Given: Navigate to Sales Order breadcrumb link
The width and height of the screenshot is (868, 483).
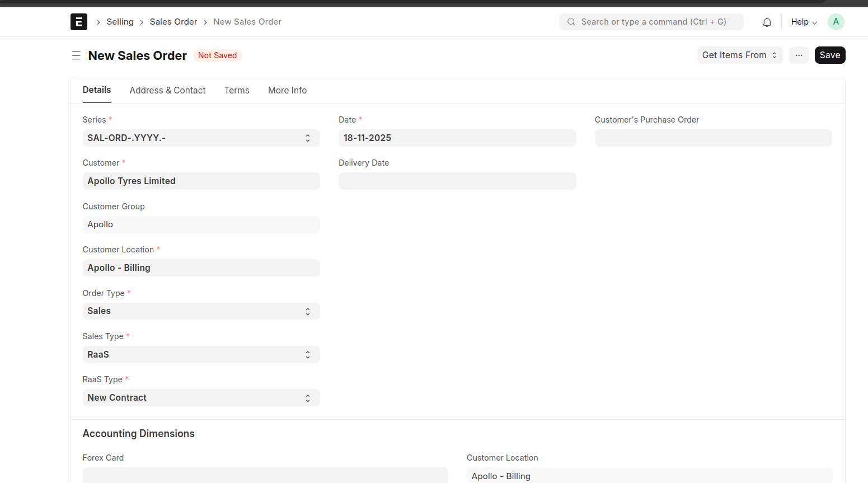Looking at the screenshot, I should (173, 22).
